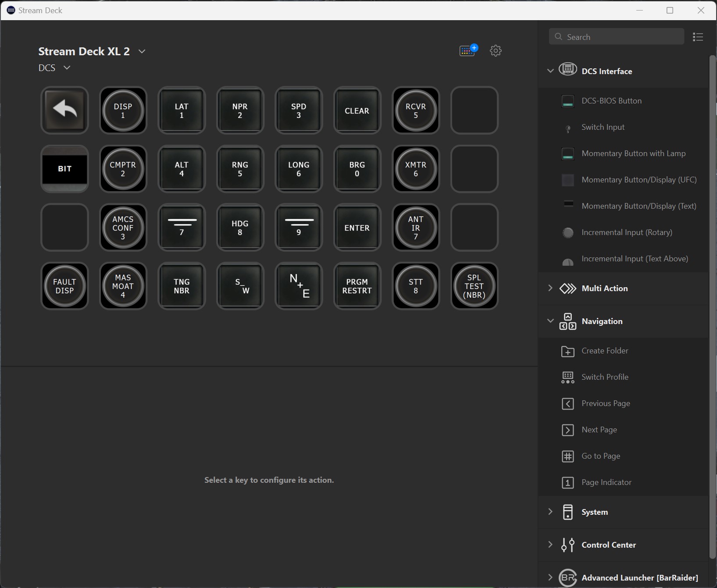Screen dimensions: 717x588
Task: Select the Create Folder action
Action: (604, 351)
